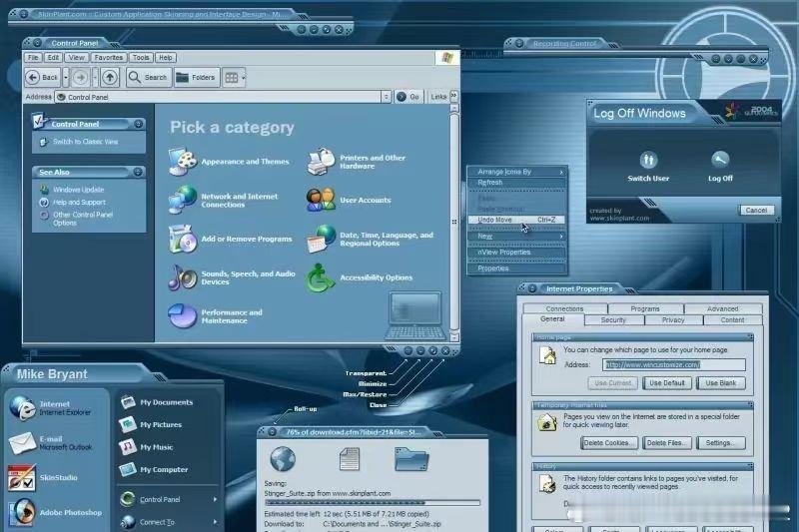The height and width of the screenshot is (532, 799).
Task: Click Settings button in Temporary Internet files
Action: pos(720,443)
